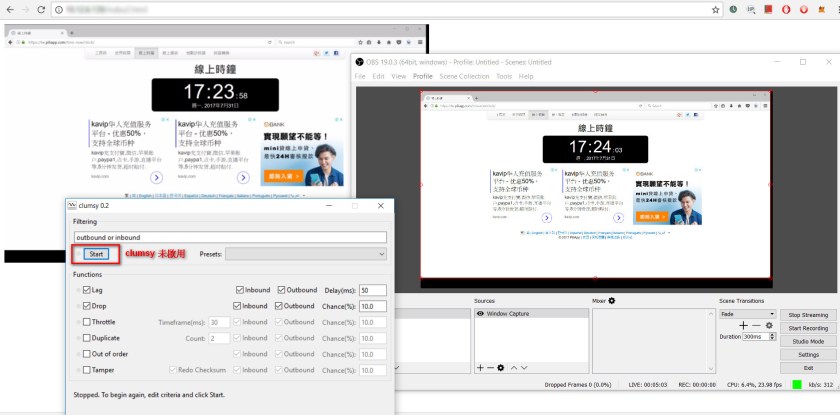Open source properties gear icon

[501, 367]
